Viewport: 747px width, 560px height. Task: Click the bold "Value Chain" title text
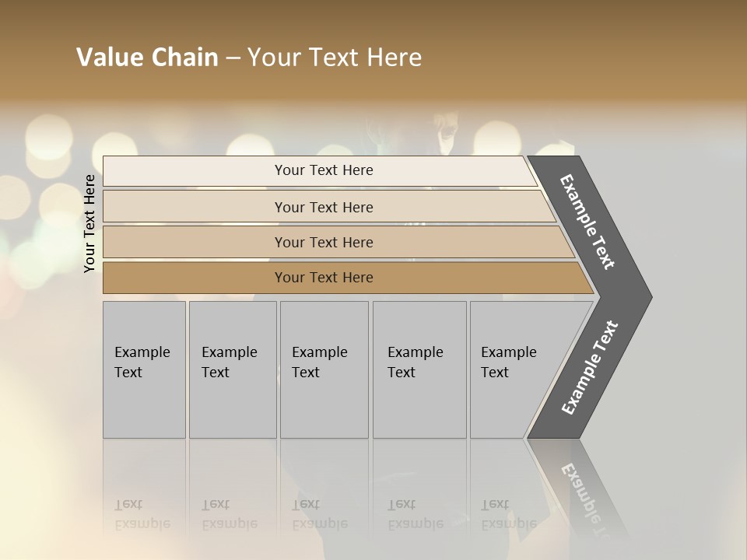pos(147,58)
